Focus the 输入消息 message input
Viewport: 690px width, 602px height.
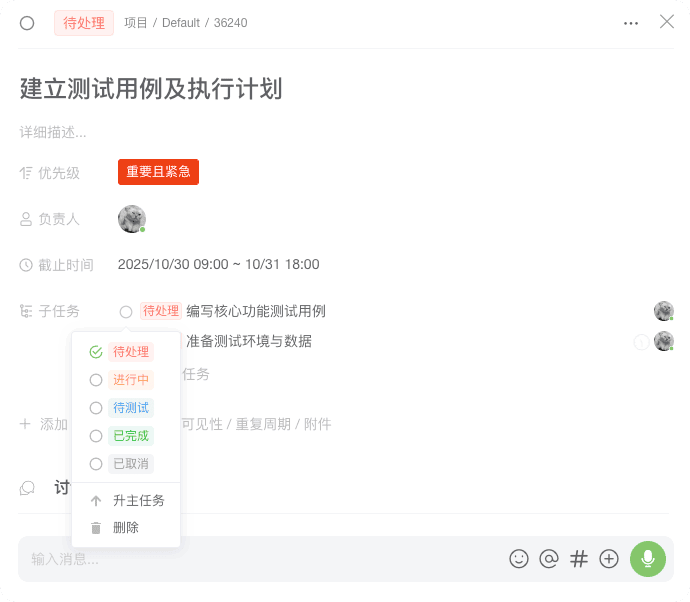tap(264, 559)
